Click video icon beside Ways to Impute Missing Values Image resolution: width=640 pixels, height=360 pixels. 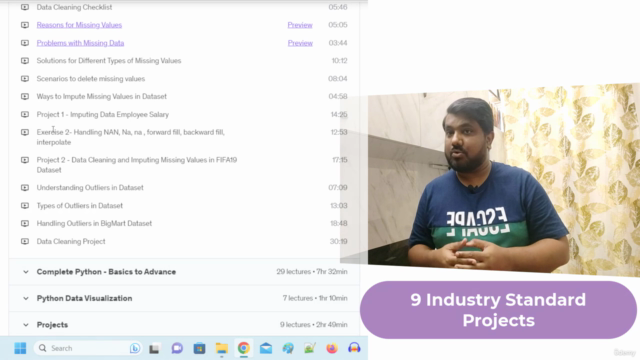click(x=25, y=96)
